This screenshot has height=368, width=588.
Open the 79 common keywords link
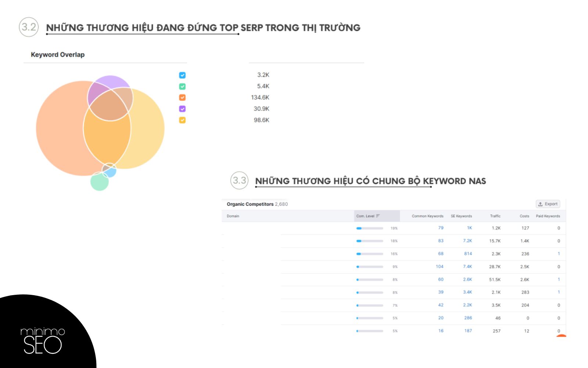pos(441,228)
